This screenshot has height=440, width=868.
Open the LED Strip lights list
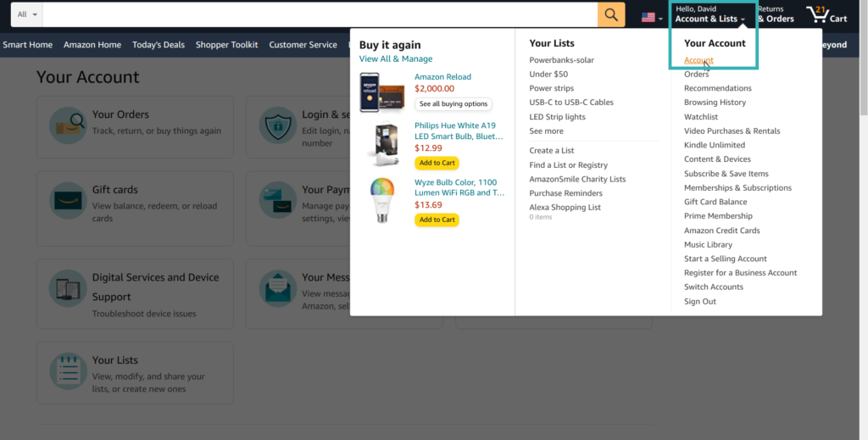(x=557, y=117)
